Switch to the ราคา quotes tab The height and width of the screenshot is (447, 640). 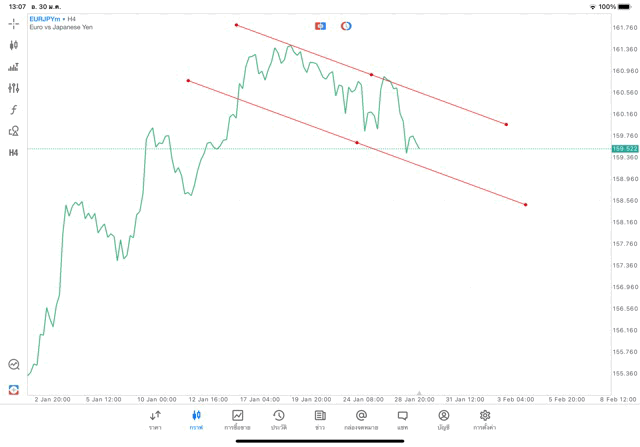coord(155,419)
